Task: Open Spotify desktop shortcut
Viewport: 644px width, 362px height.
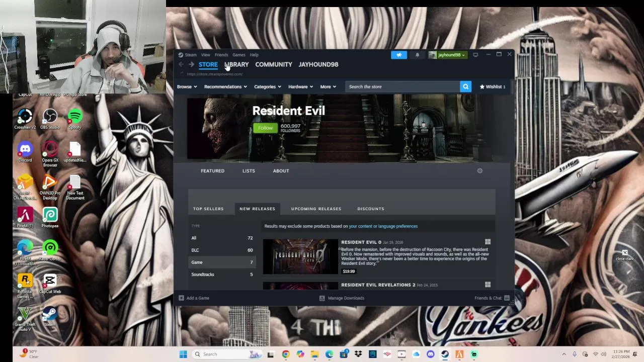Action: [75, 119]
